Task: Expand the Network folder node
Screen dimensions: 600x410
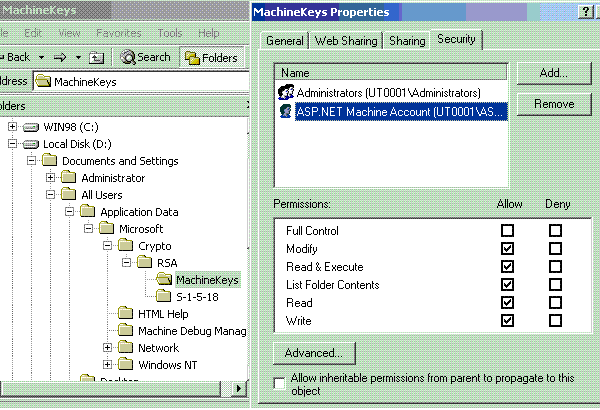Action: 108,348
